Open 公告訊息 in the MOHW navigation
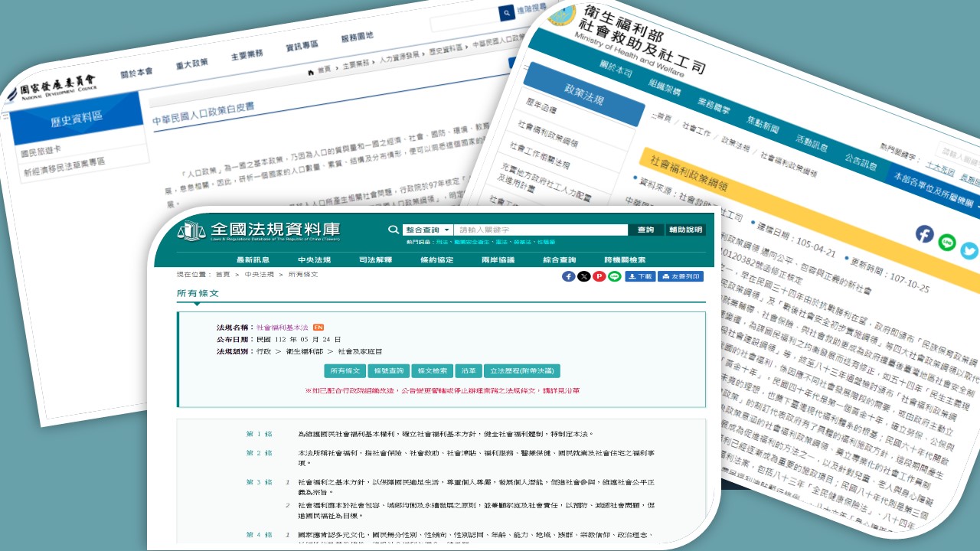The image size is (980, 551). point(861,162)
